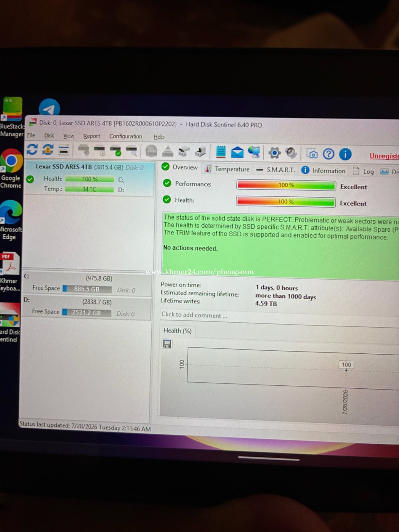Click the eject-shaped triangle toolbar icon
399x532 pixels.
168,152
